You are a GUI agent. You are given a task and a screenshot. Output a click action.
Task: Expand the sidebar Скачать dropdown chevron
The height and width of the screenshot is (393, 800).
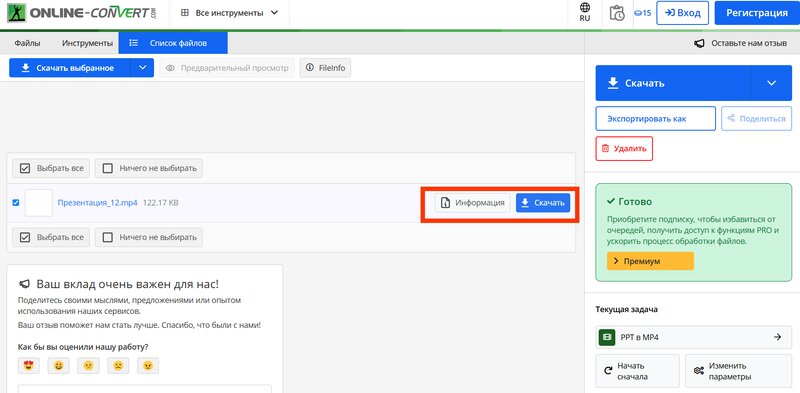pyautogui.click(x=771, y=83)
